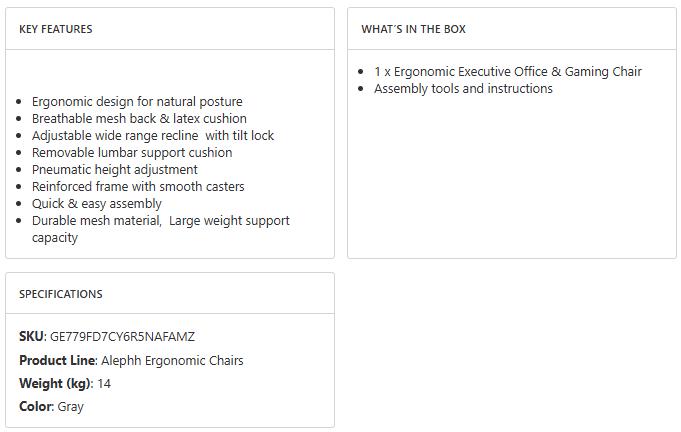Click the KEY FEATURES section header
681x432 pixels.
click(56, 29)
